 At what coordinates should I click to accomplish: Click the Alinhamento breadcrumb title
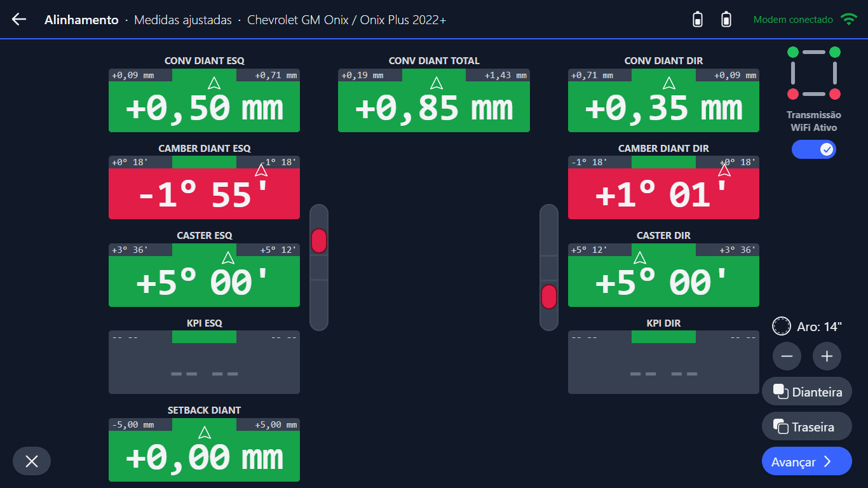tap(81, 20)
